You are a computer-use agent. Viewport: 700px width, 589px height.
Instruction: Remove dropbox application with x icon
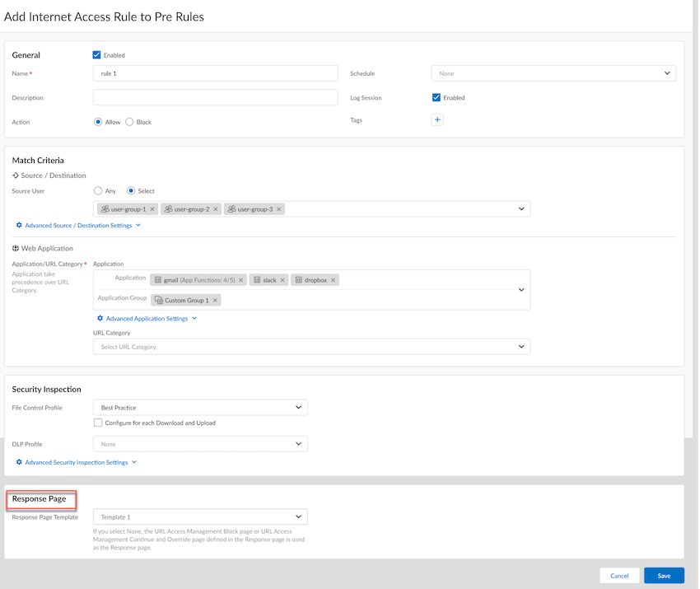tap(333, 280)
